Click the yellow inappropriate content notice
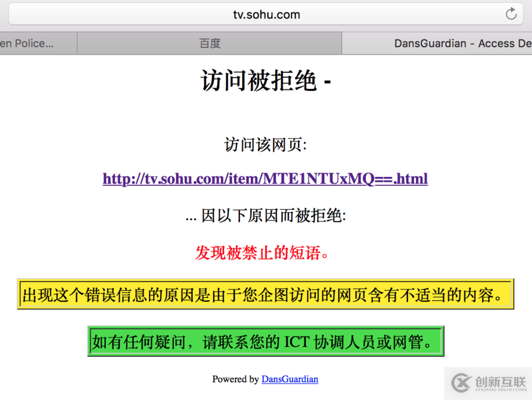532x400 pixels. coord(266,294)
